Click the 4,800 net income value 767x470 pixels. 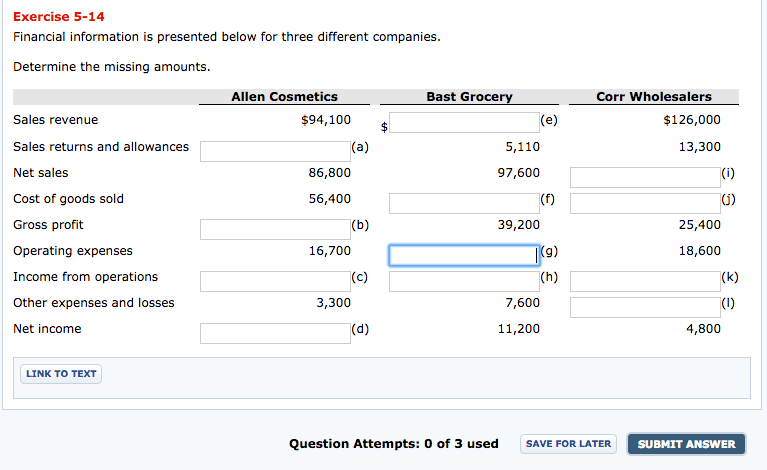click(x=703, y=329)
